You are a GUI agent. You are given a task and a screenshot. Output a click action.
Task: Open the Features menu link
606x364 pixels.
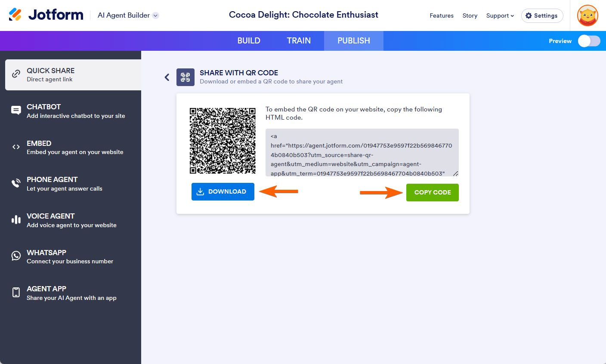442,15
